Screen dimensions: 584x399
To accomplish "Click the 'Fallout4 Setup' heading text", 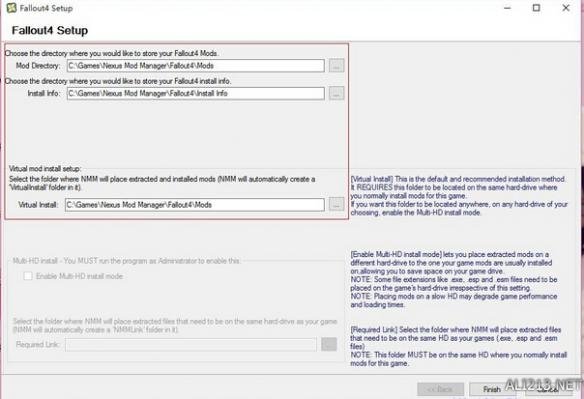I will tap(50, 30).
